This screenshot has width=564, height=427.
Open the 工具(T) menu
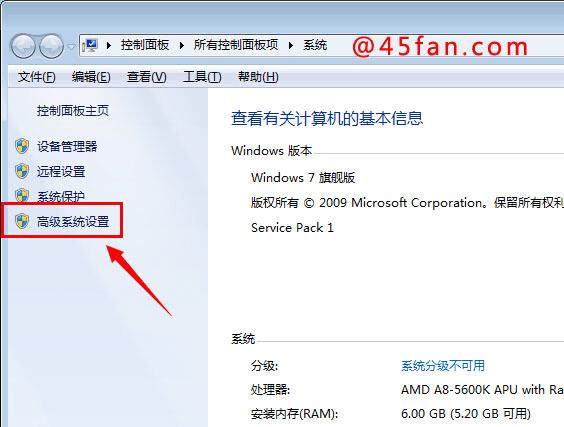pyautogui.click(x=202, y=77)
